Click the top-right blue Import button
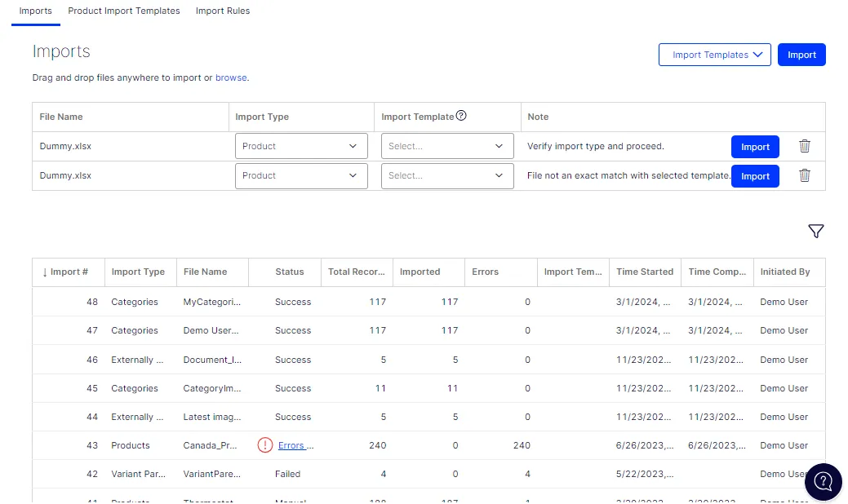Viewport: 848px width, 504px height. pos(801,55)
